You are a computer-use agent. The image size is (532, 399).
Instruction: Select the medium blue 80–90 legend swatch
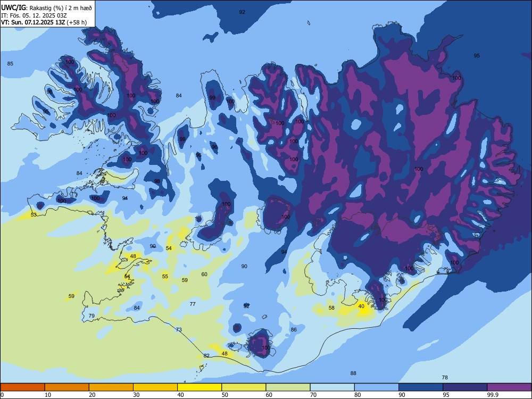(x=377, y=387)
